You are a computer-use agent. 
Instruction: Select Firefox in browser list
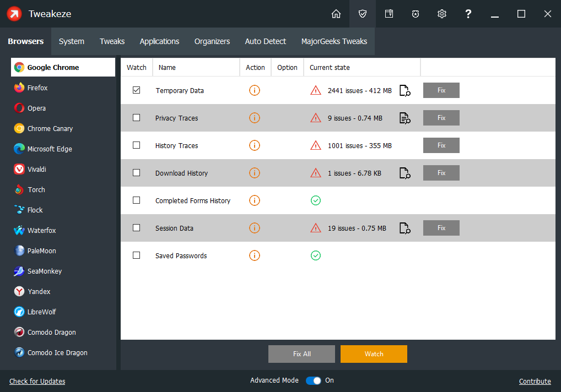pyautogui.click(x=63, y=88)
